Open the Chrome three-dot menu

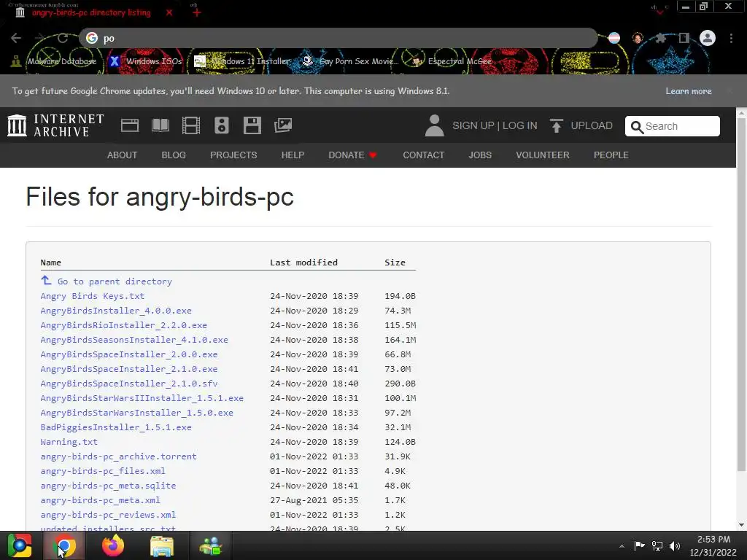click(x=731, y=38)
